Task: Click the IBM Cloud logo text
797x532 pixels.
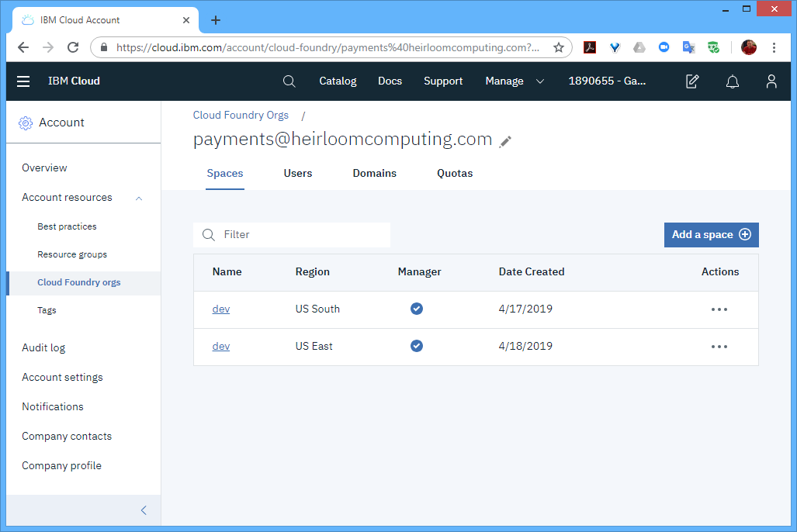Action: point(74,81)
